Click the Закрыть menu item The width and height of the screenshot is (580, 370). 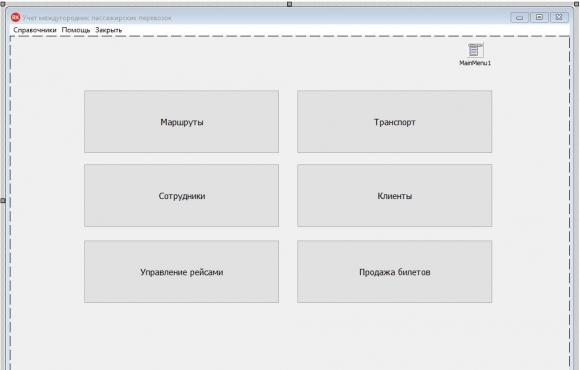[x=108, y=30]
